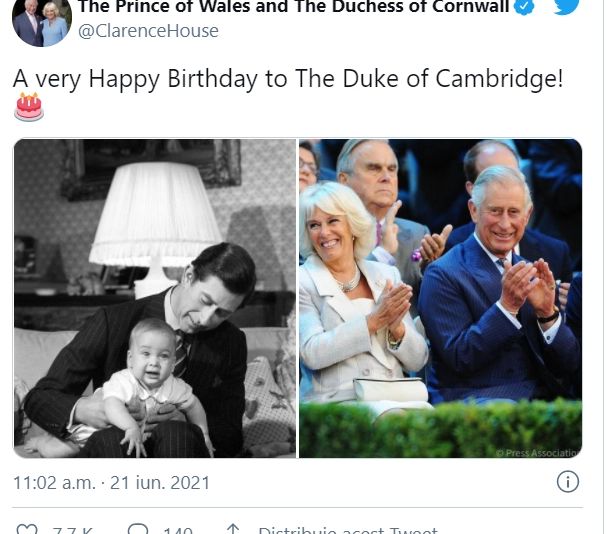This screenshot has width=607, height=534.
Task: Click the blue verified badge
Action: 522,7
